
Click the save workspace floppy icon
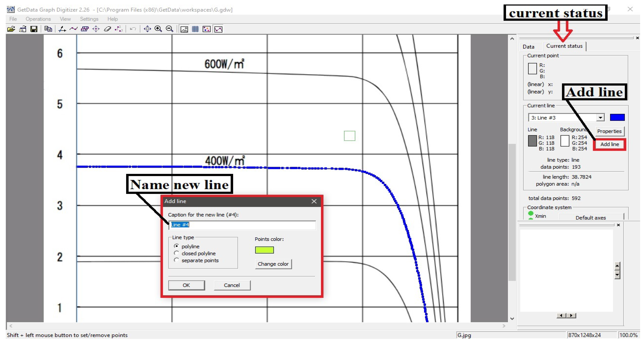(x=34, y=29)
